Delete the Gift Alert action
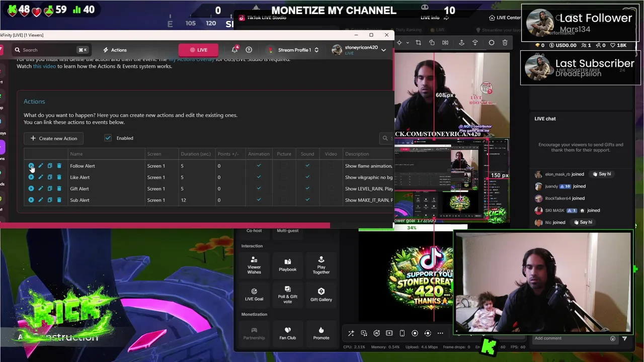644x362 pixels. pyautogui.click(x=59, y=189)
